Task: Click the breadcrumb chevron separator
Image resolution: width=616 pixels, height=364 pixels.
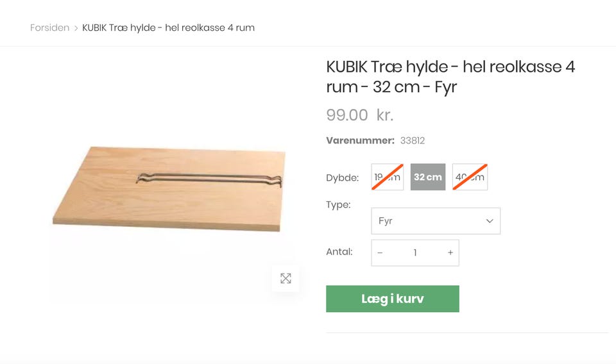Action: [x=76, y=28]
